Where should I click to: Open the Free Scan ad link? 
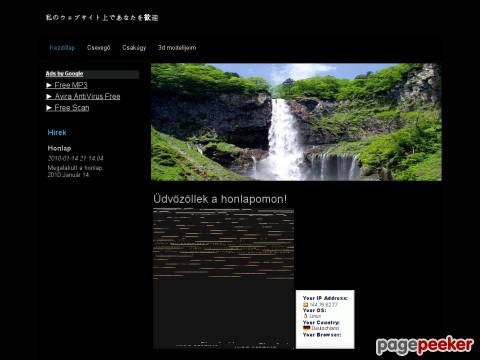(x=72, y=108)
